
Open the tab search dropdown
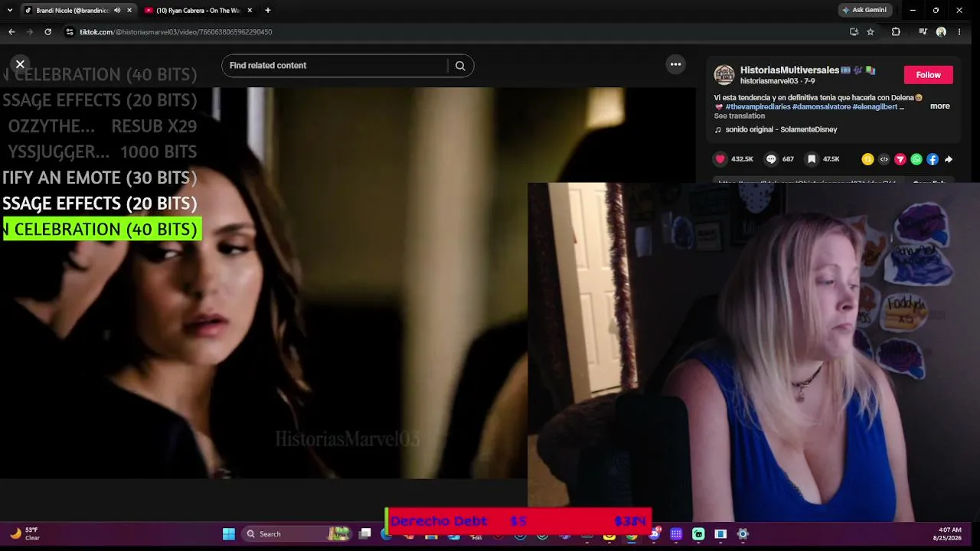coord(9,11)
